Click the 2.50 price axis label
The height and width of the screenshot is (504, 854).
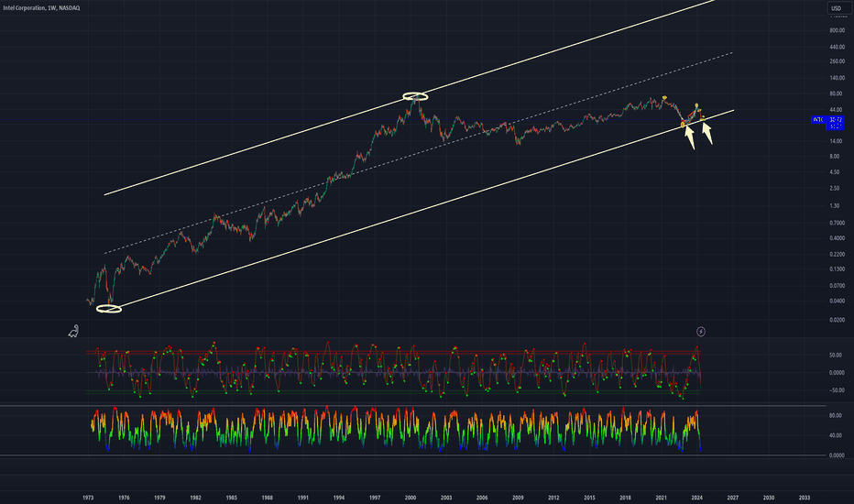[x=835, y=189]
